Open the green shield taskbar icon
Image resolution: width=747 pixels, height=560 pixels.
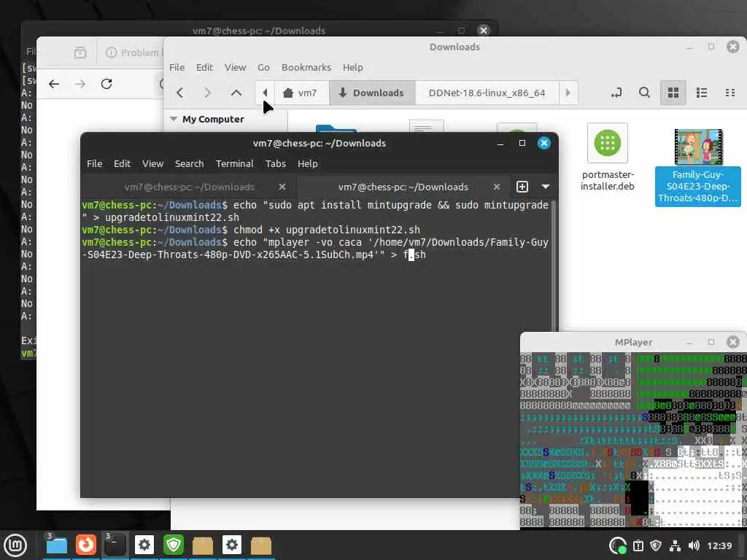(x=174, y=545)
